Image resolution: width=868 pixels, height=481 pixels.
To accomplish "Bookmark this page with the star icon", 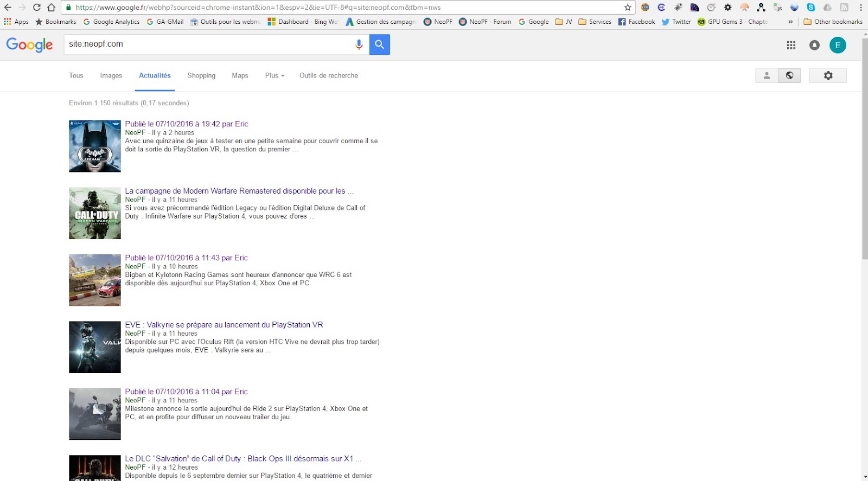I will (628, 8).
